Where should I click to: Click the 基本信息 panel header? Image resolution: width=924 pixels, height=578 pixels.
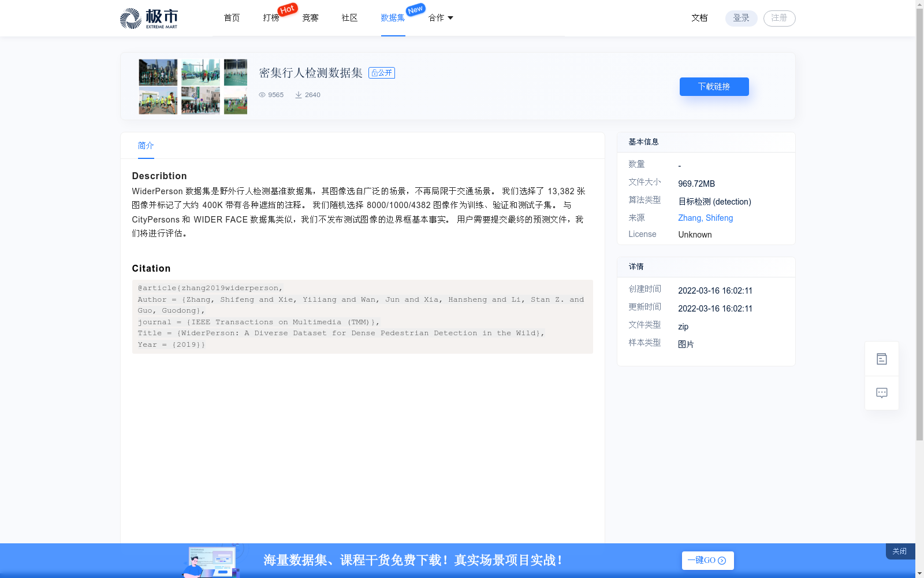point(706,142)
